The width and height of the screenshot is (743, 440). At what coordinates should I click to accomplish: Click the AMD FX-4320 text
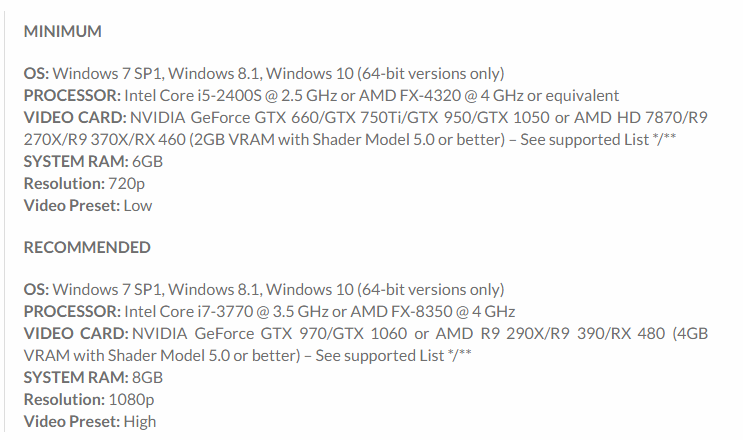(410, 96)
